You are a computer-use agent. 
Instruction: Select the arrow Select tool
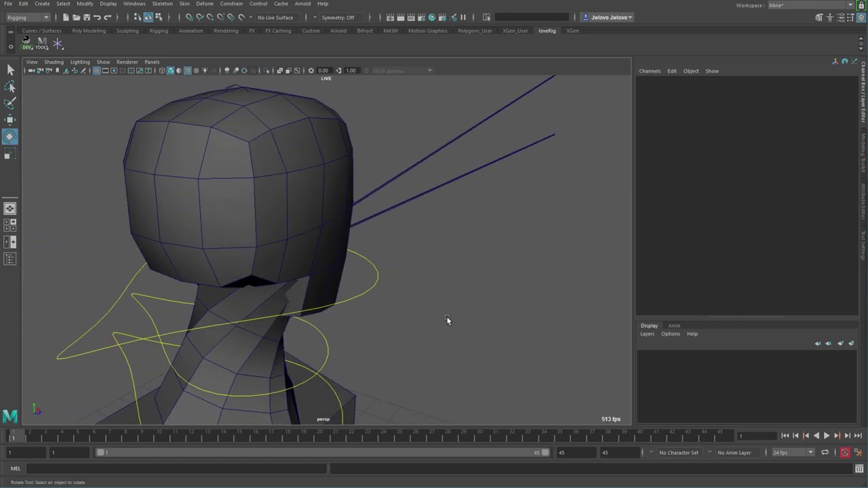pos(9,70)
